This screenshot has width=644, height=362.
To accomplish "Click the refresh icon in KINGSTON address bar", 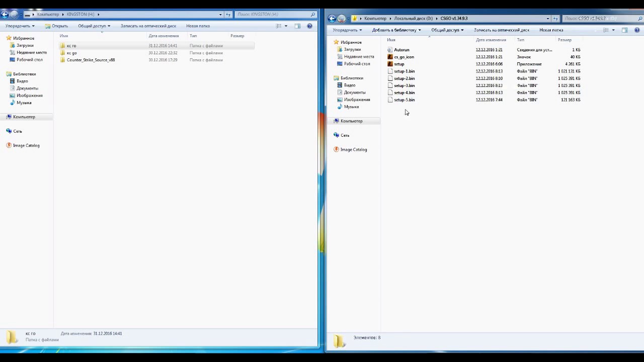I will coord(228,15).
